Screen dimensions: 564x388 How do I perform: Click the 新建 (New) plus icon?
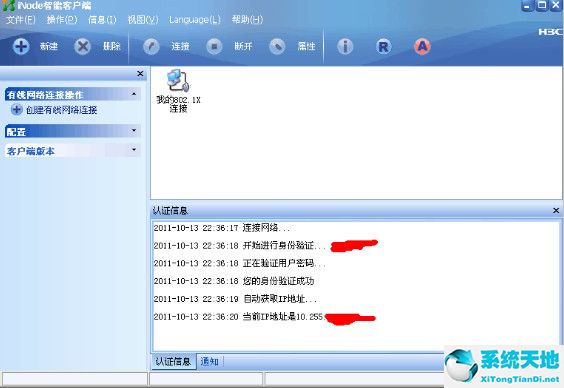[x=21, y=46]
